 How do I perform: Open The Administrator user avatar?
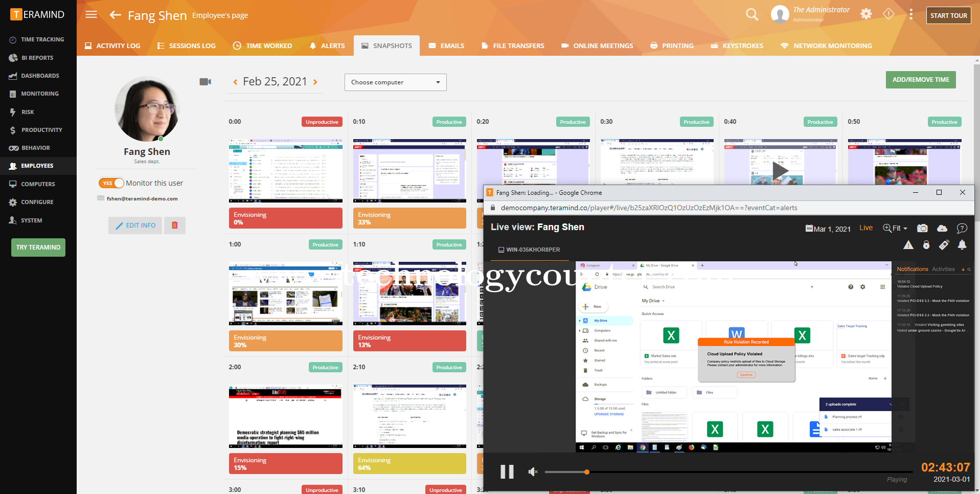[x=780, y=14]
